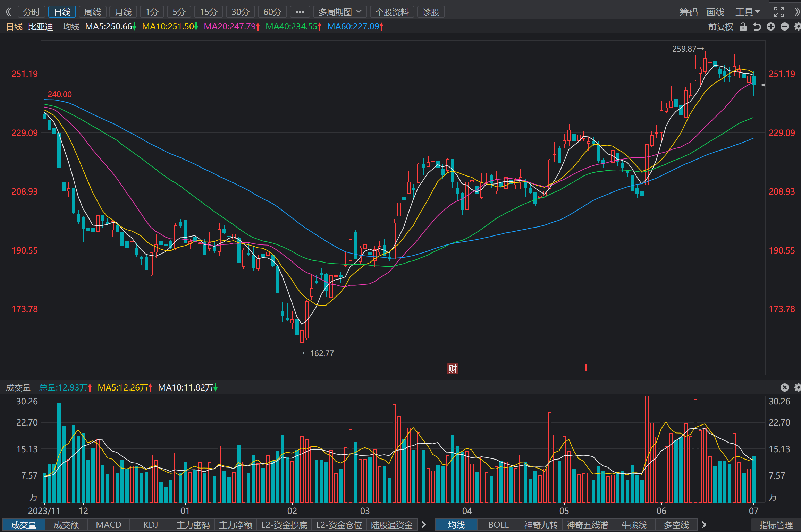Select 牛熊线 overlay indicator
This screenshot has width=801, height=532.
(634, 525)
